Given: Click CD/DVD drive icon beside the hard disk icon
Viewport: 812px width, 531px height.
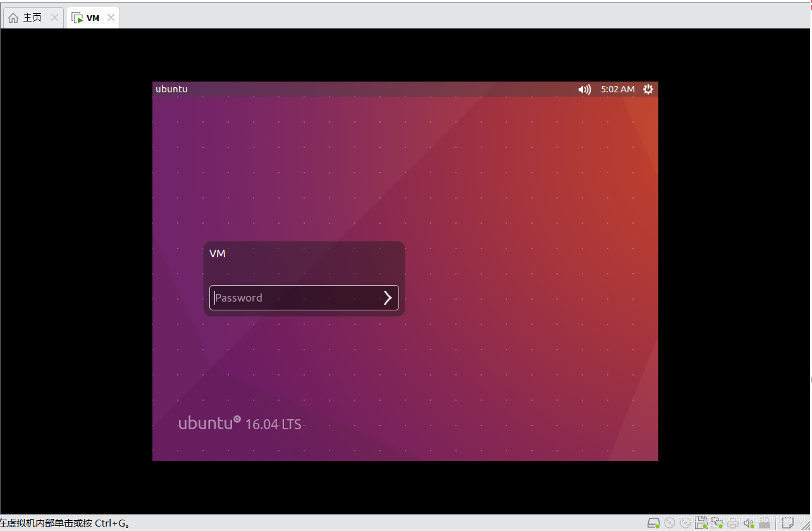Looking at the screenshot, I should [669, 523].
